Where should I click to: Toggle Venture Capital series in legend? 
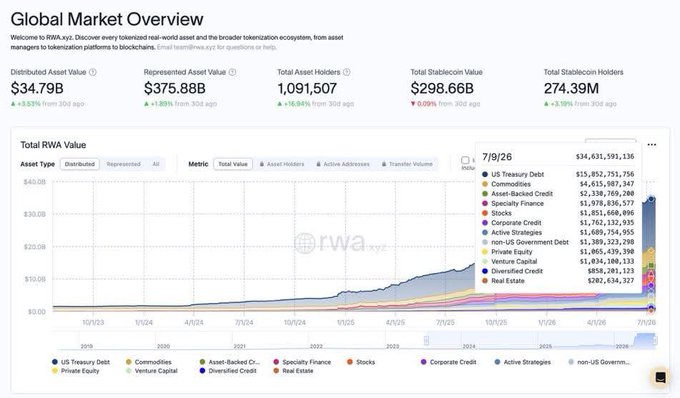(x=152, y=371)
